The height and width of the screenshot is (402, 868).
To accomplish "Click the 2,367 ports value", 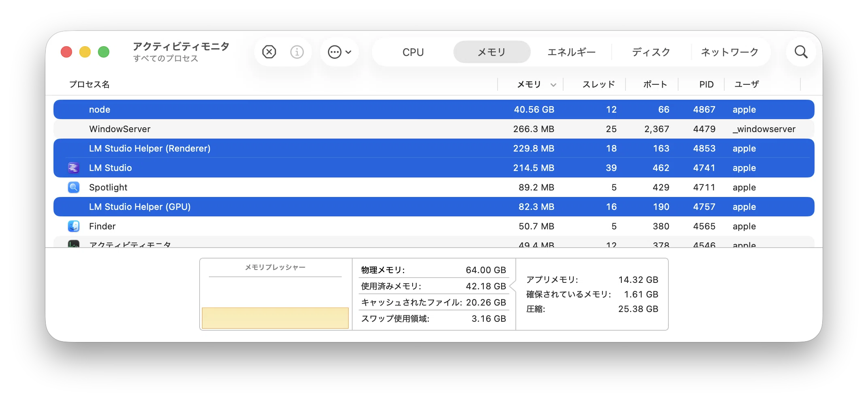I will pos(657,129).
